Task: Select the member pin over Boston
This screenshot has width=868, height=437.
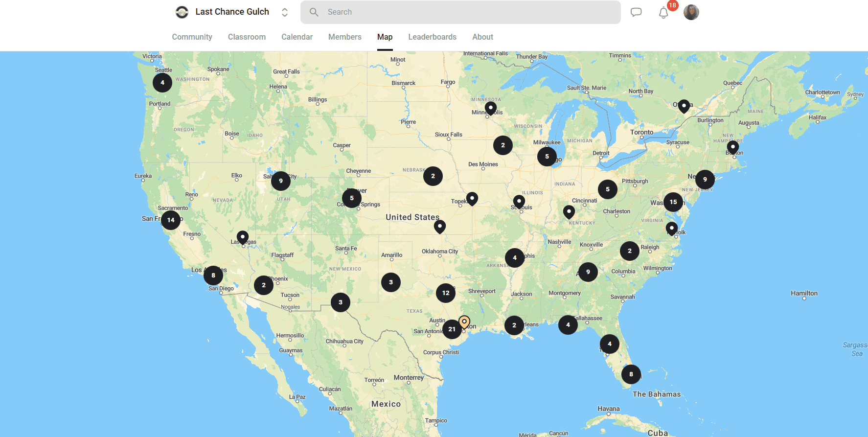Action: [733, 147]
